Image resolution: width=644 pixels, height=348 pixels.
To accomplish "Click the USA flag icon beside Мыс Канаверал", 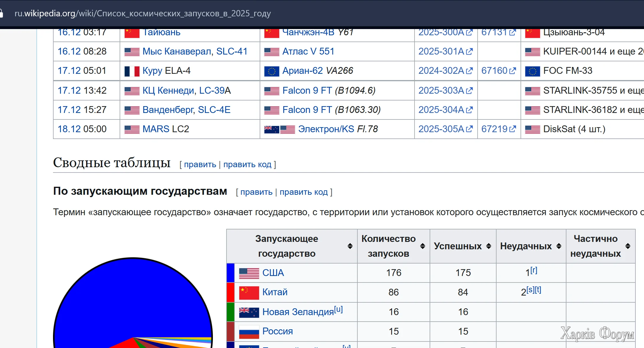I will [x=132, y=52].
